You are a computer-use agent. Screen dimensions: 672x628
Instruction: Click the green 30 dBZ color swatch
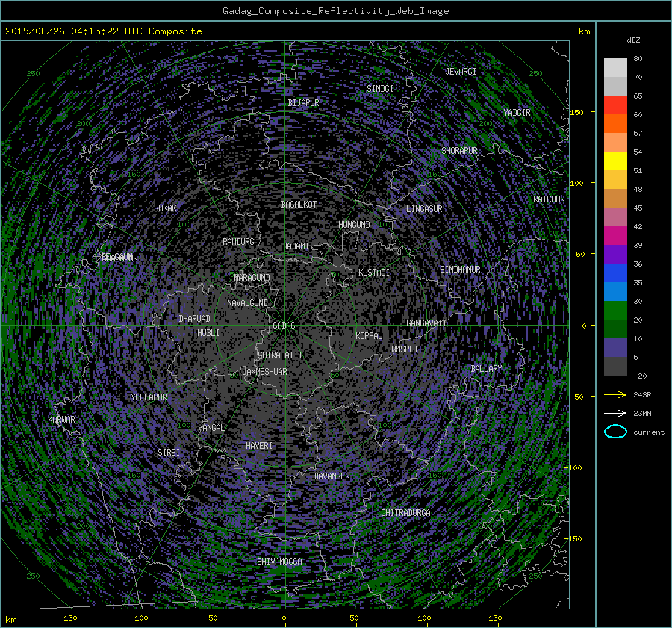pos(615,311)
